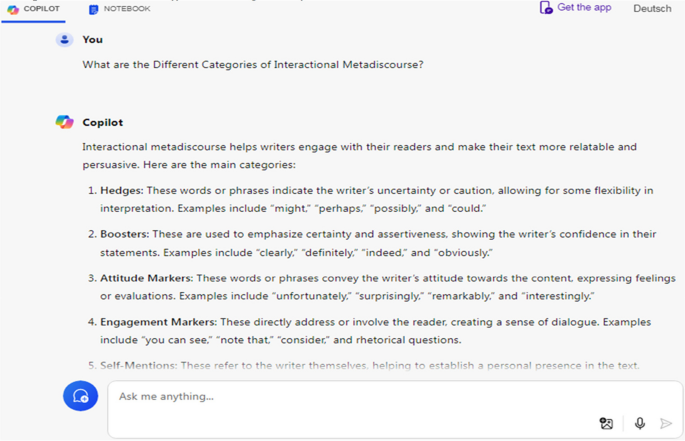Screen dimensions: 685x441
Task: Click the add image icon in input box
Action: (x=606, y=423)
